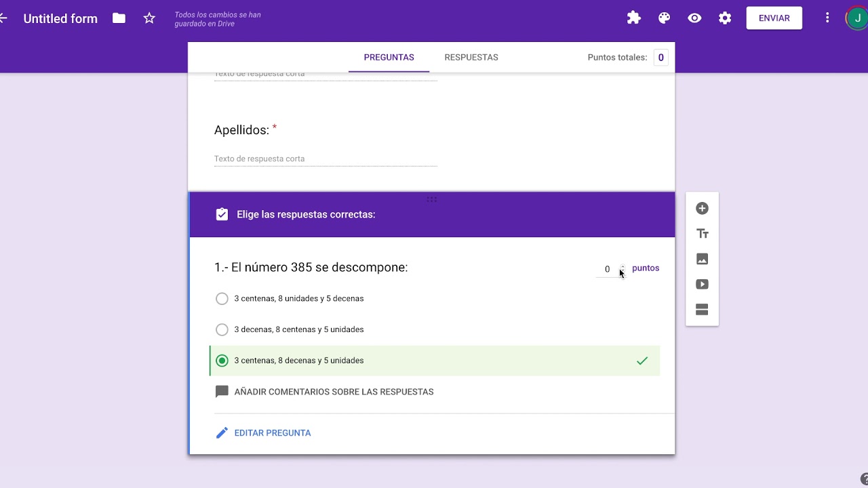Click the 'puntos' label
Image resolution: width=868 pixels, height=488 pixels.
pos(646,268)
